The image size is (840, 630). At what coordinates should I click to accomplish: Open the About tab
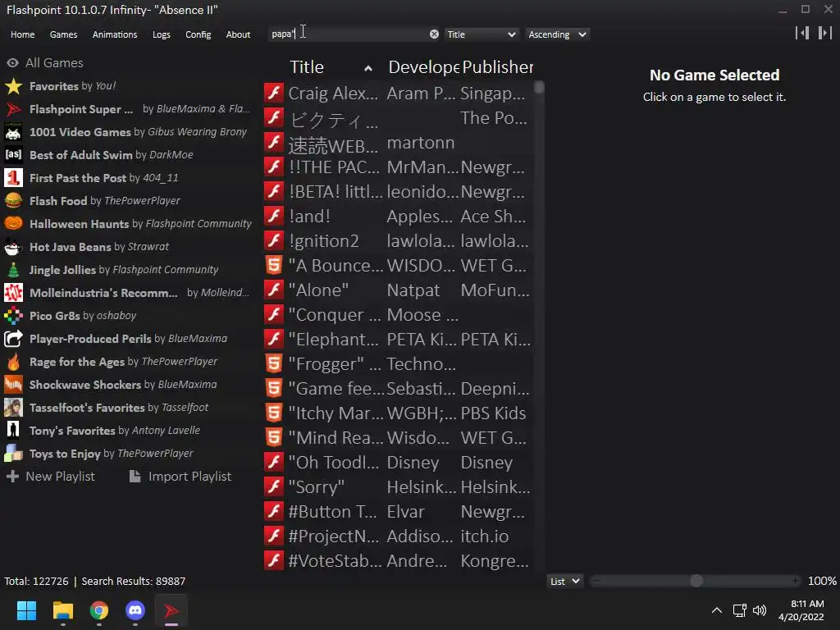[238, 34]
